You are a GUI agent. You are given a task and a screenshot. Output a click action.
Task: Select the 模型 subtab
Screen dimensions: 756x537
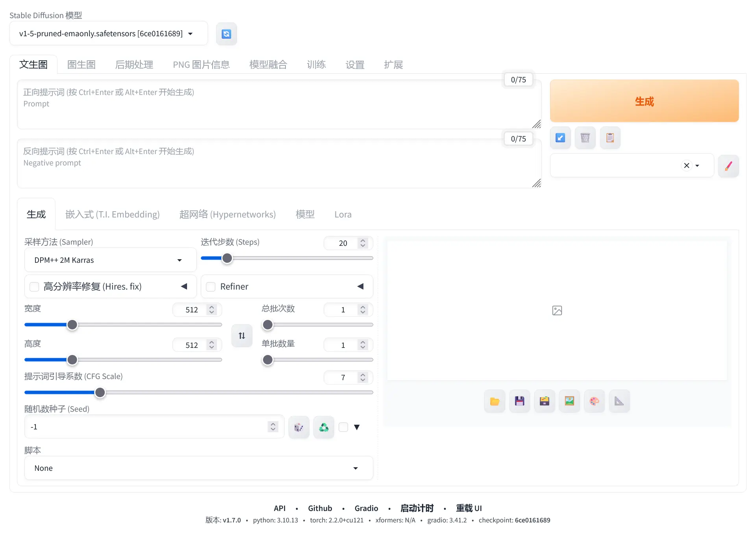pyautogui.click(x=305, y=214)
